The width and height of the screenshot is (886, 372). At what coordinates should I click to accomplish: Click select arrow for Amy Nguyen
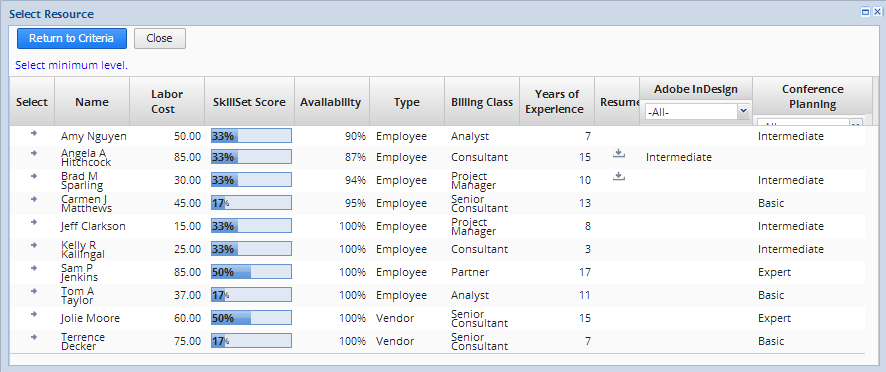33,132
